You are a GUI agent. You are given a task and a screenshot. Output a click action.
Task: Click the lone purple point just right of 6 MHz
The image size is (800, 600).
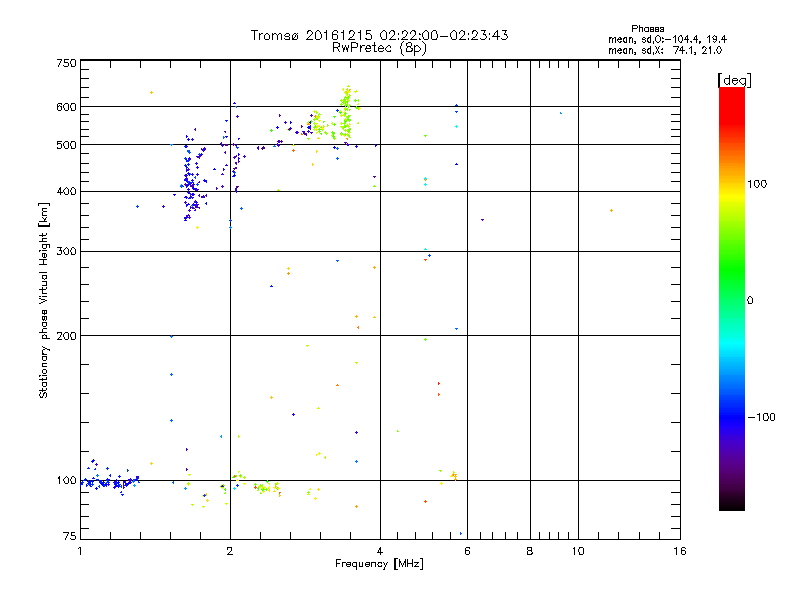coord(482,220)
